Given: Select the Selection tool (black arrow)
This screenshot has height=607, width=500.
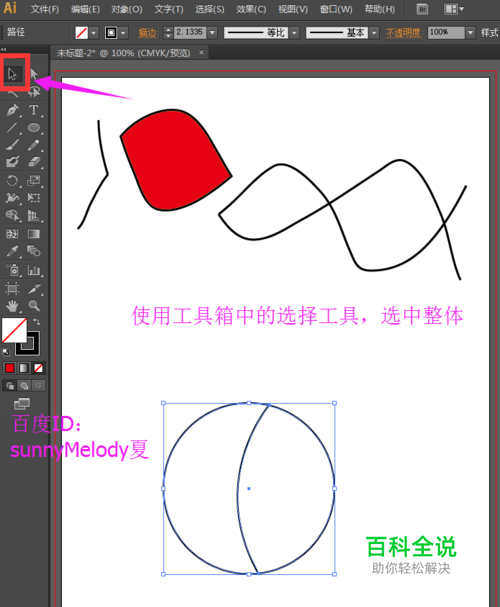Looking at the screenshot, I should pyautogui.click(x=12, y=74).
